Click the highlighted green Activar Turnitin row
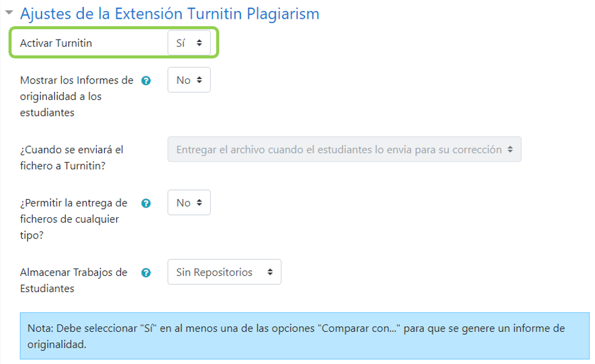 (114, 43)
